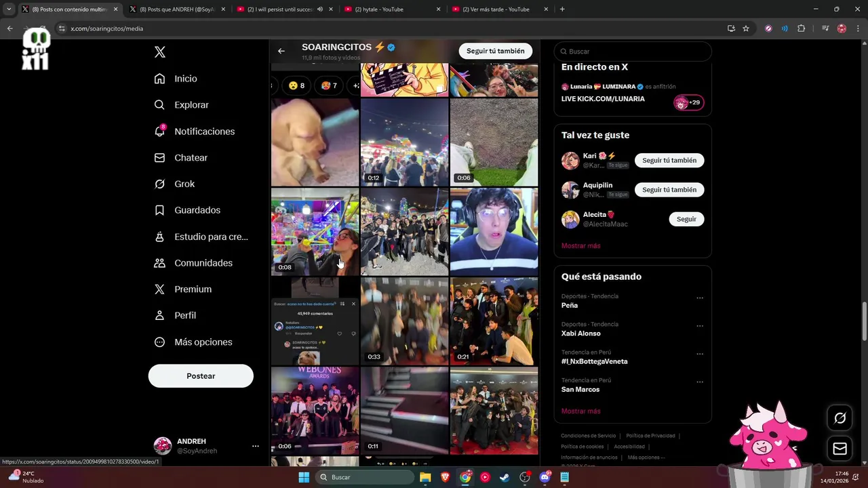The height and width of the screenshot is (488, 868).
Task: Open a new browser tab
Action: pyautogui.click(x=562, y=9)
